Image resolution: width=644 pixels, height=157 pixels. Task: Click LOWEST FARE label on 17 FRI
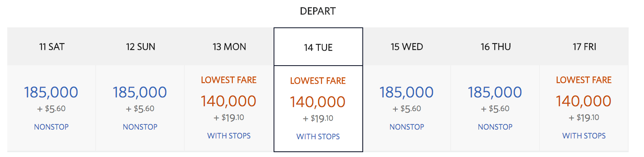[584, 80]
